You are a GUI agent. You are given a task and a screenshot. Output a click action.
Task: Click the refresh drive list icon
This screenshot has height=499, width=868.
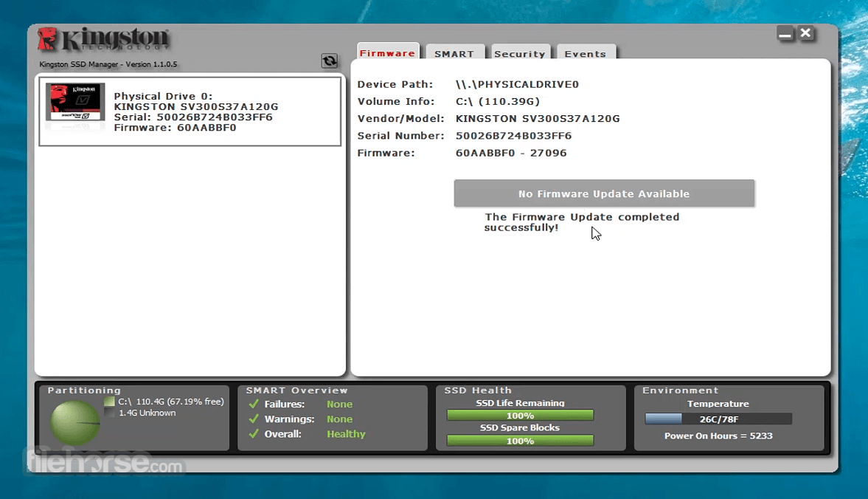click(x=327, y=61)
